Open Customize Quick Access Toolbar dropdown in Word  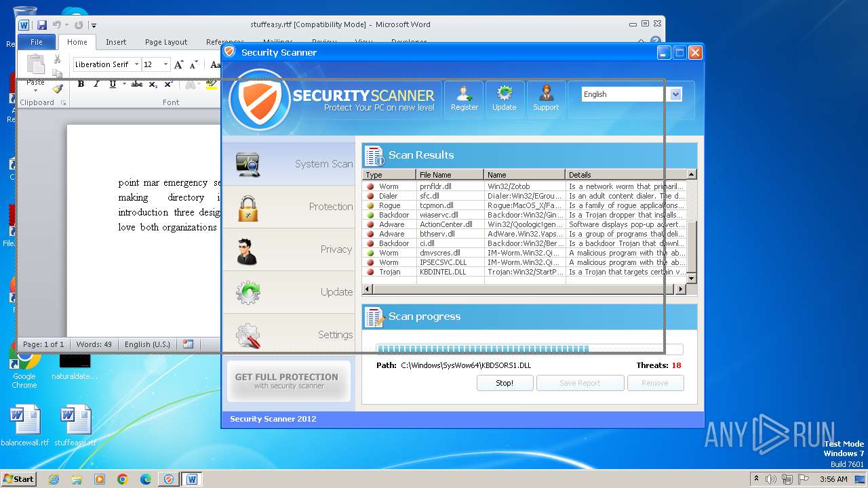tap(94, 26)
